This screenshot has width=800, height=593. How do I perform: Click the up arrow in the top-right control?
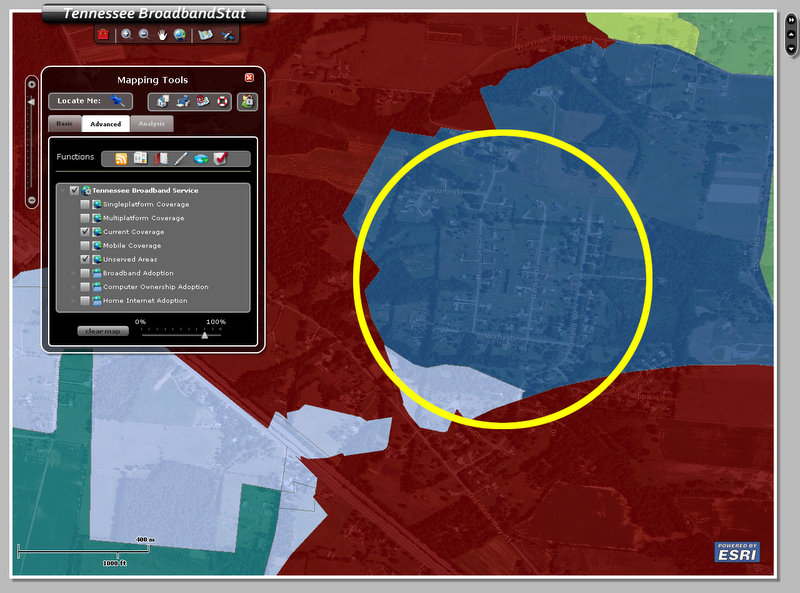tap(791, 34)
